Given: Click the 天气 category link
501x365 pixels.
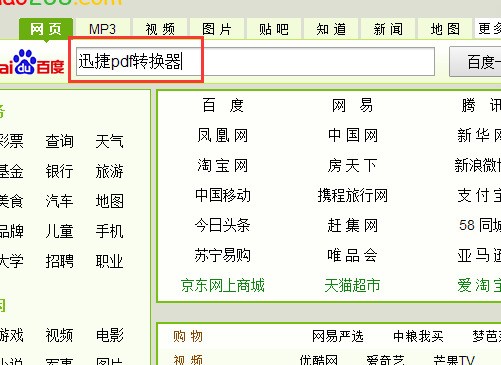Looking at the screenshot, I should pyautogui.click(x=109, y=141).
